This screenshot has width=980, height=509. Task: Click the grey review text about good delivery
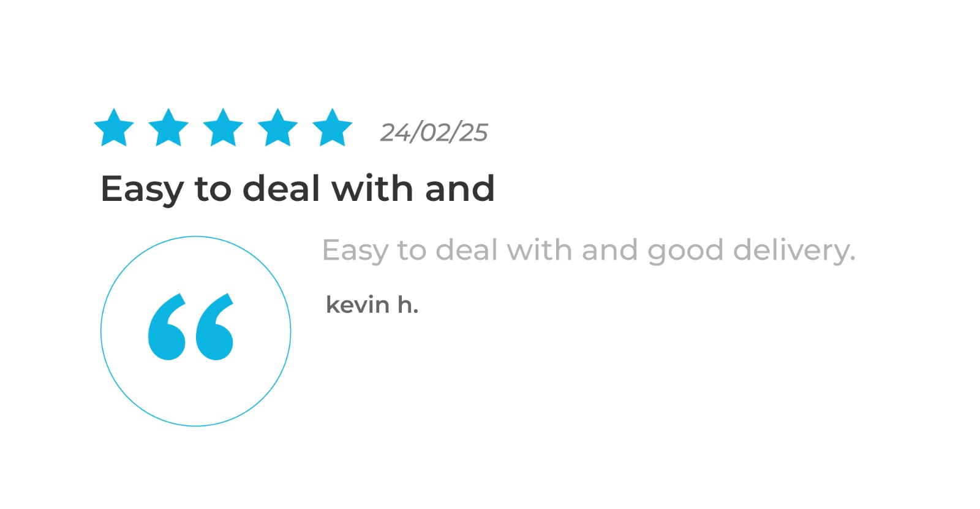tap(589, 251)
